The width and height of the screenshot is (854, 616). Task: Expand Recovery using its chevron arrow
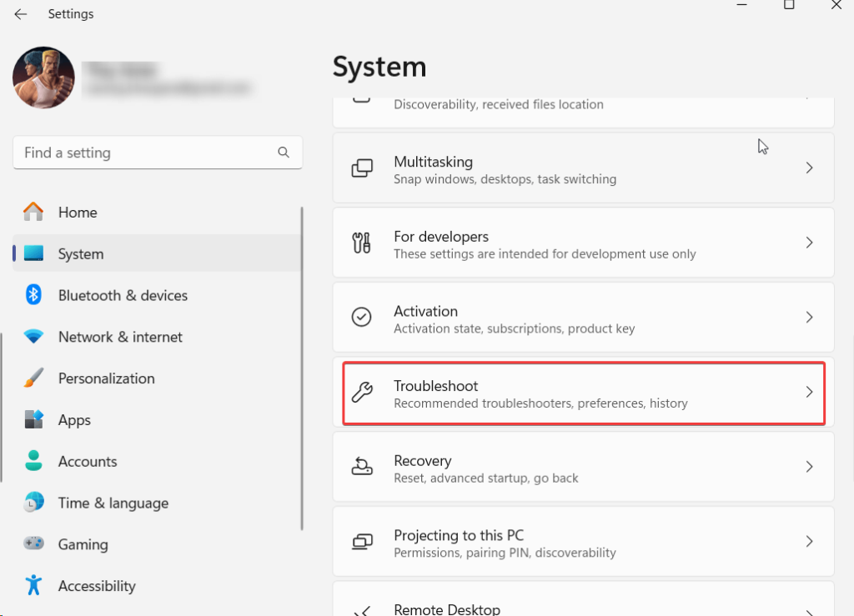(808, 467)
